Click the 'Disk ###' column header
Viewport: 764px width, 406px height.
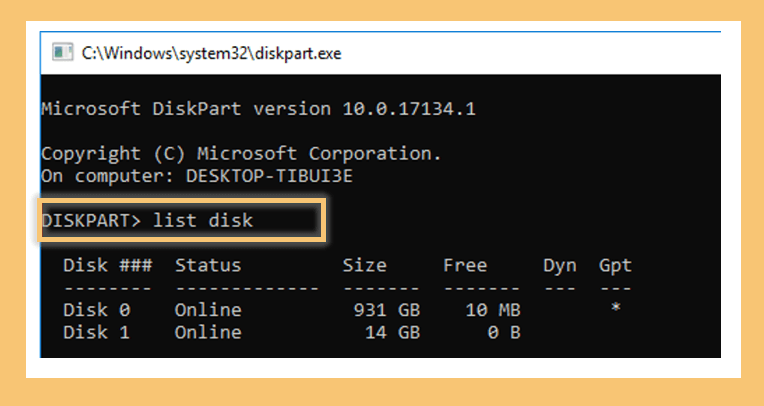(108, 265)
